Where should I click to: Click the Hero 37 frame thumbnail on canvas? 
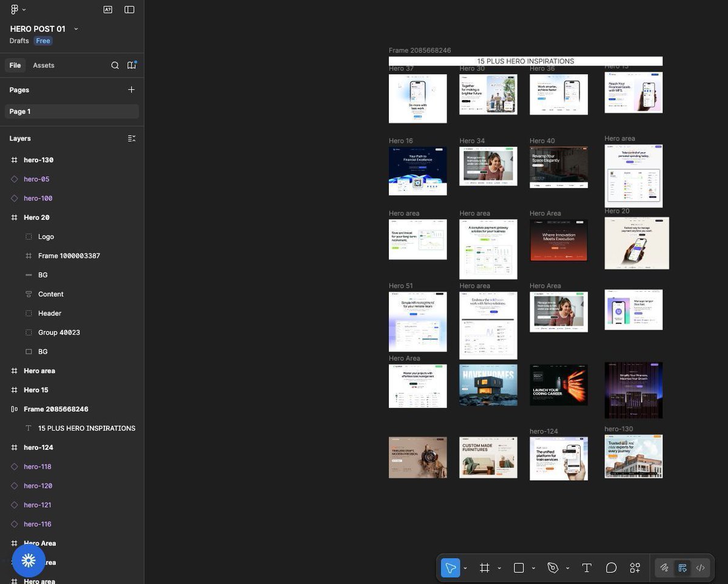pyautogui.click(x=417, y=98)
